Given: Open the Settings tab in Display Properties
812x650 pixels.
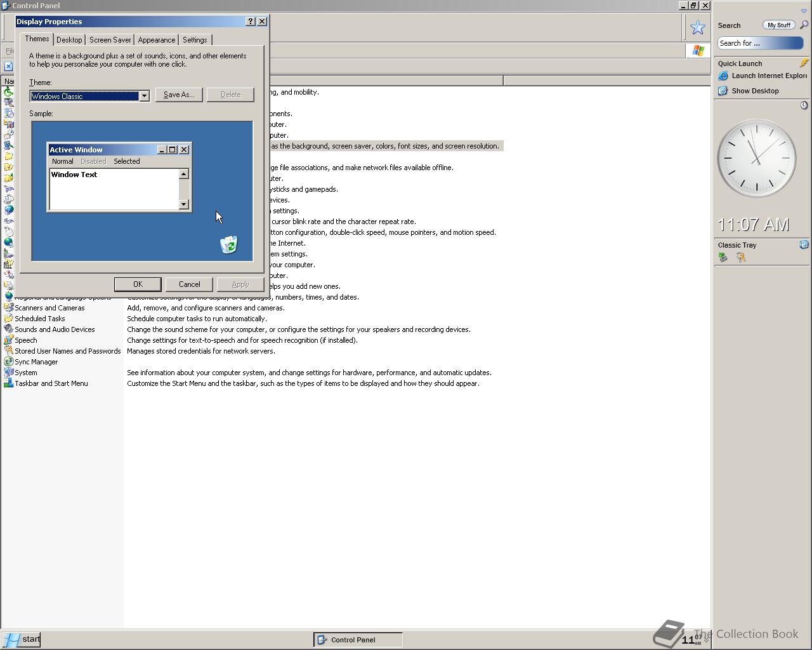Looking at the screenshot, I should pos(195,40).
